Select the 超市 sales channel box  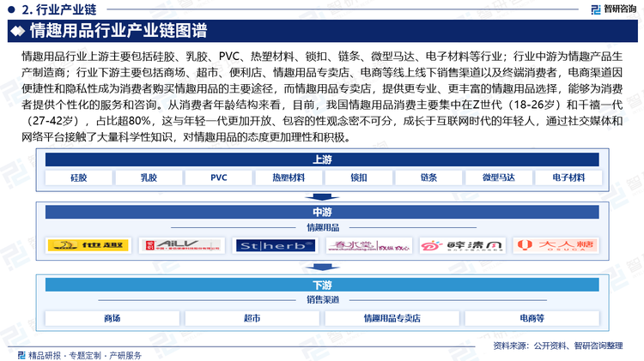click(x=252, y=318)
